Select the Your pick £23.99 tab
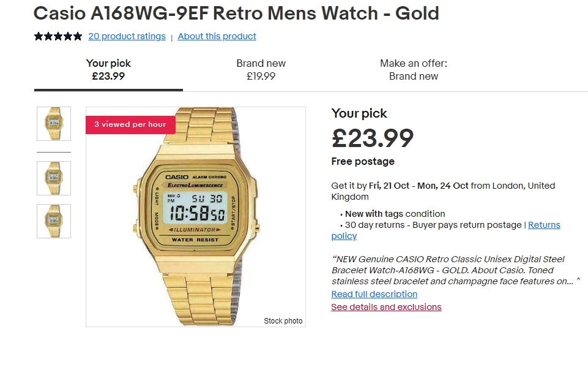Screen dimensions: 588x367 pyautogui.click(x=108, y=70)
